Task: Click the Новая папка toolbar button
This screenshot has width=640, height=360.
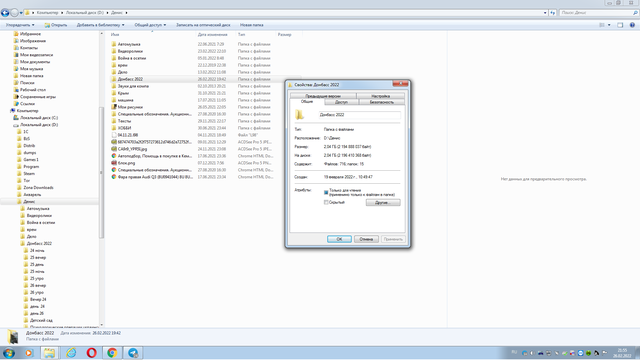Action: point(251,25)
